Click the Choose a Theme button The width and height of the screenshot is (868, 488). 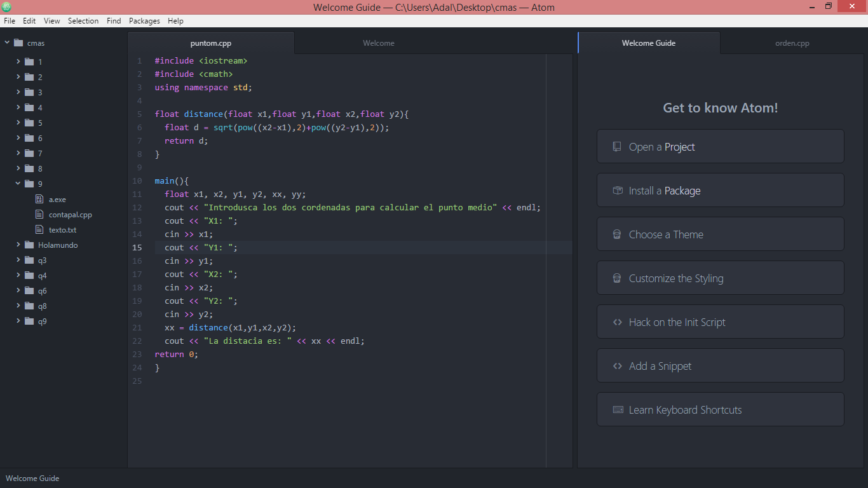(721, 234)
